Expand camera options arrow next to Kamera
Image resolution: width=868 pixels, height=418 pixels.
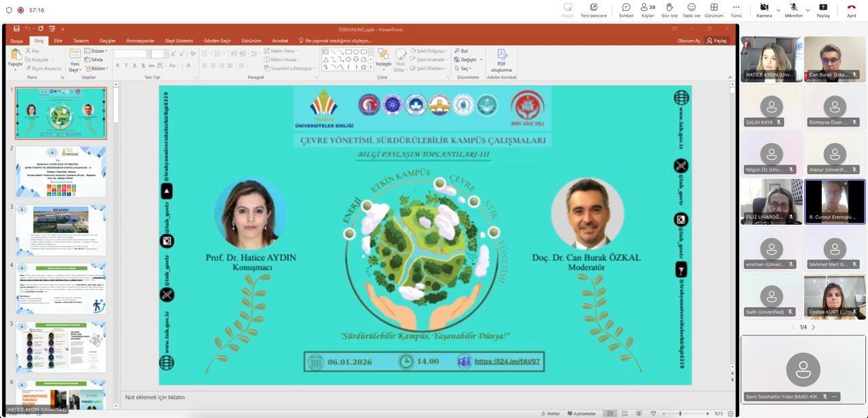point(778,10)
